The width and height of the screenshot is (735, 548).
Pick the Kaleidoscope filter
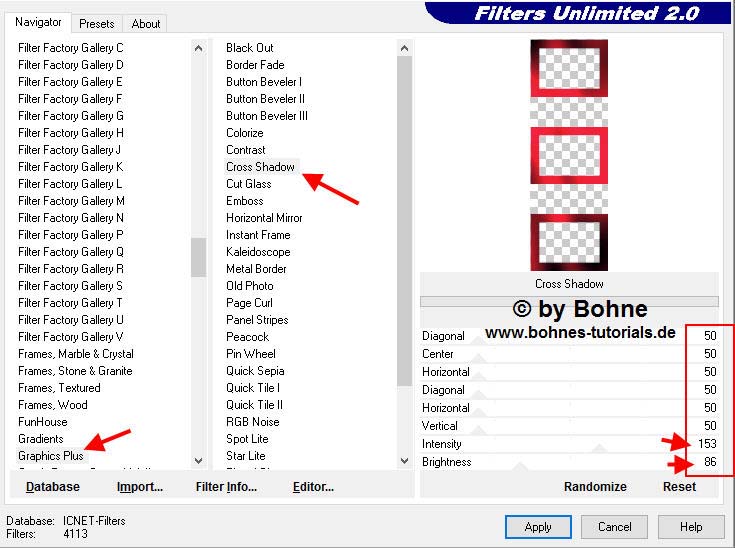258,252
